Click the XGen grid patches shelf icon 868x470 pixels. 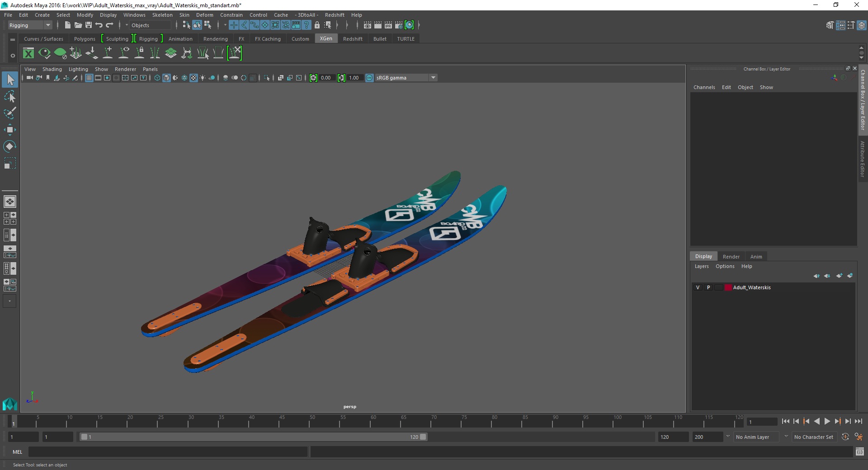tap(171, 53)
